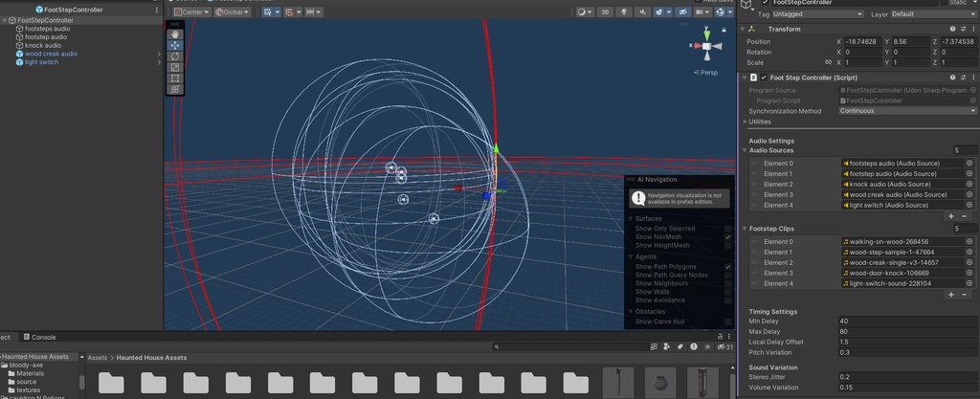Select the Rect tool

point(176,78)
